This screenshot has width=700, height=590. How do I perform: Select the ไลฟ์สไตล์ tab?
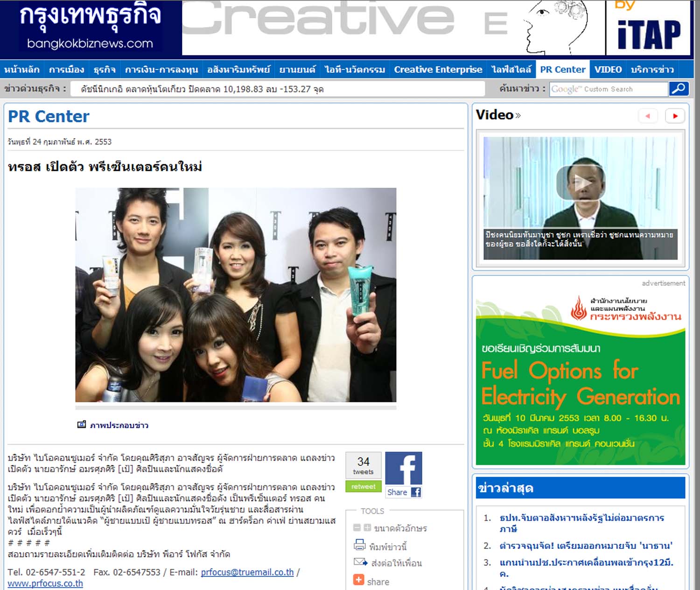[x=511, y=70]
